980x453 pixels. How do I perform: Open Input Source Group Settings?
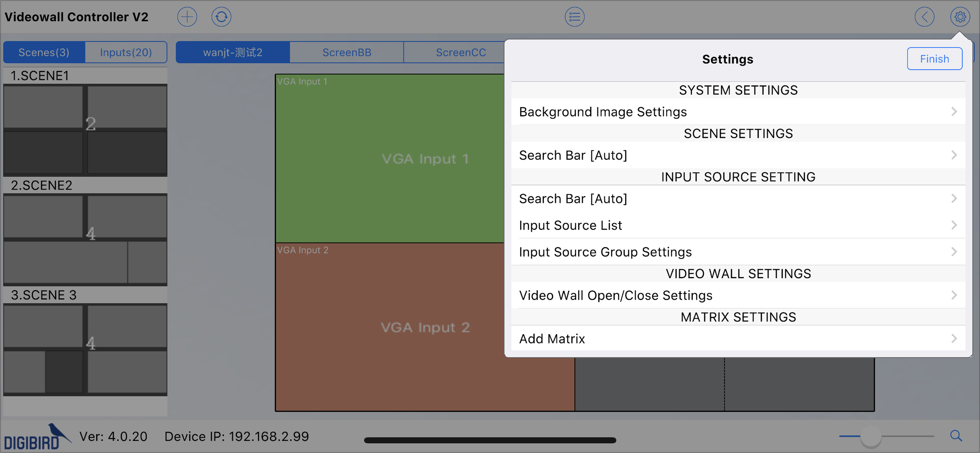pyautogui.click(x=737, y=252)
